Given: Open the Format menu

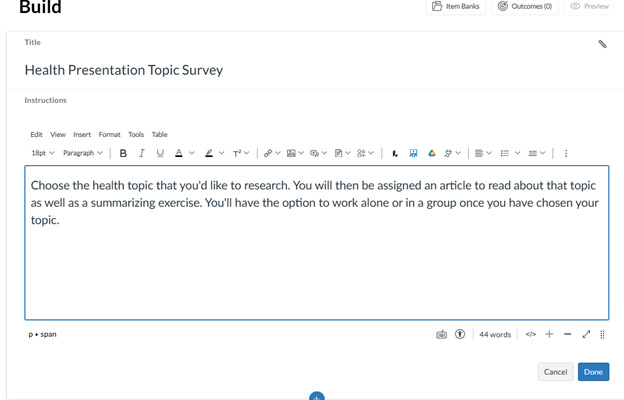Looking at the screenshot, I should click(x=109, y=134).
